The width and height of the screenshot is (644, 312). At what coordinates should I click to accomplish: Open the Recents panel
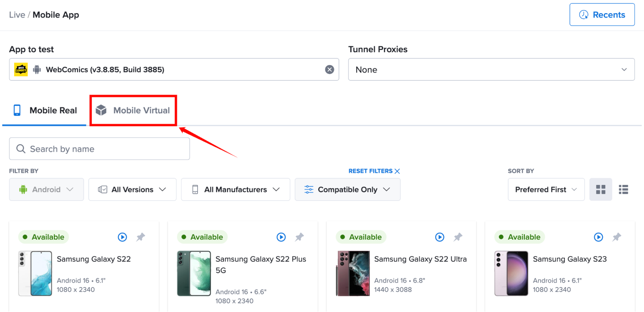602,15
